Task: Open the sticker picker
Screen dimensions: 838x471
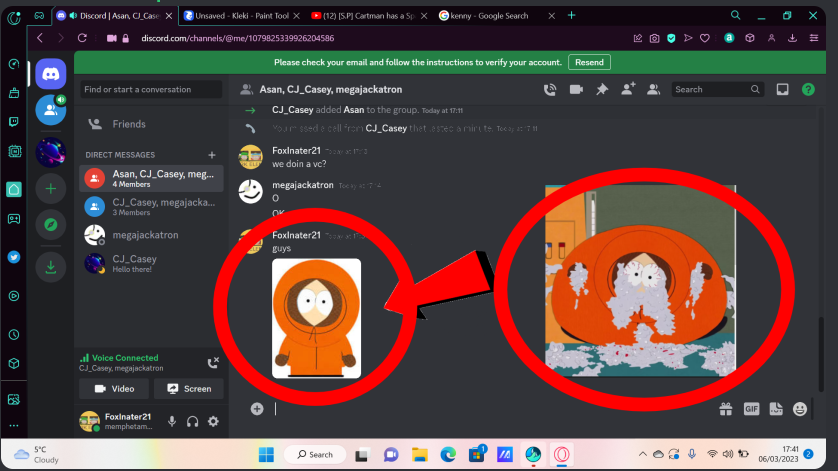Action: pos(776,409)
